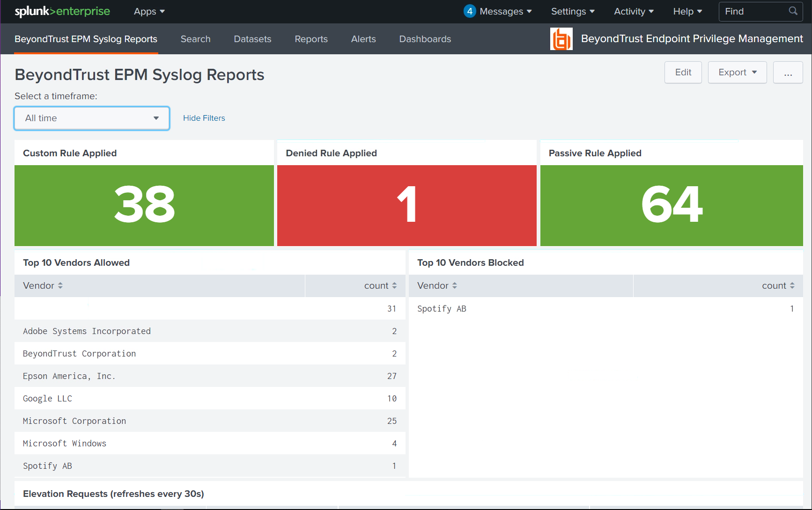
Task: Click the Top 10 Vendors Allowed title
Action: 76,262
